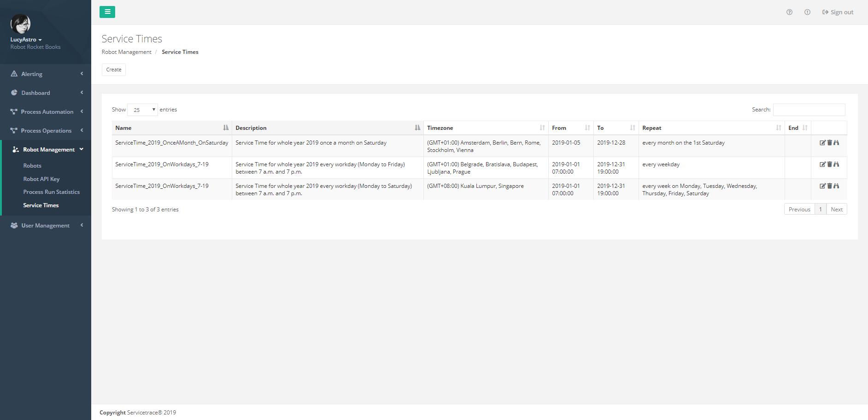Open the Dashboard menu label
The width and height of the screenshot is (868, 420).
coord(35,93)
